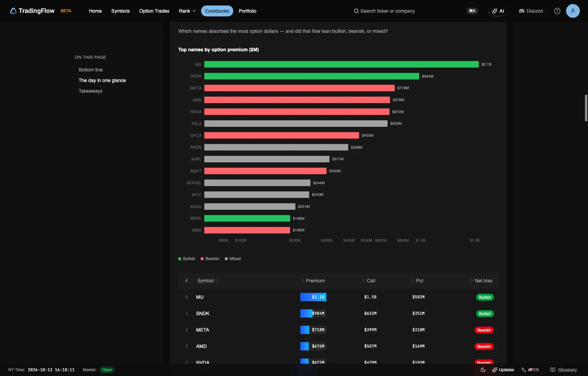The image size is (588, 376).
Task: Open the help question mark icon
Action: tap(557, 11)
